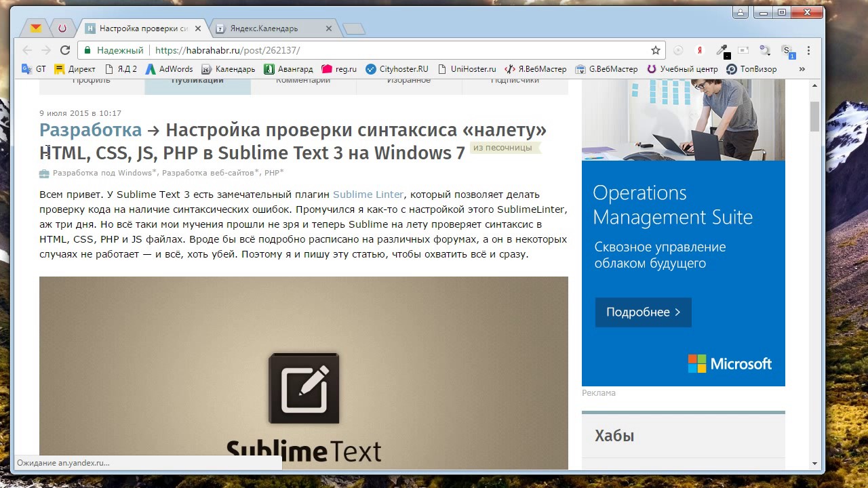Close the Habrahabr article tab

tap(199, 28)
